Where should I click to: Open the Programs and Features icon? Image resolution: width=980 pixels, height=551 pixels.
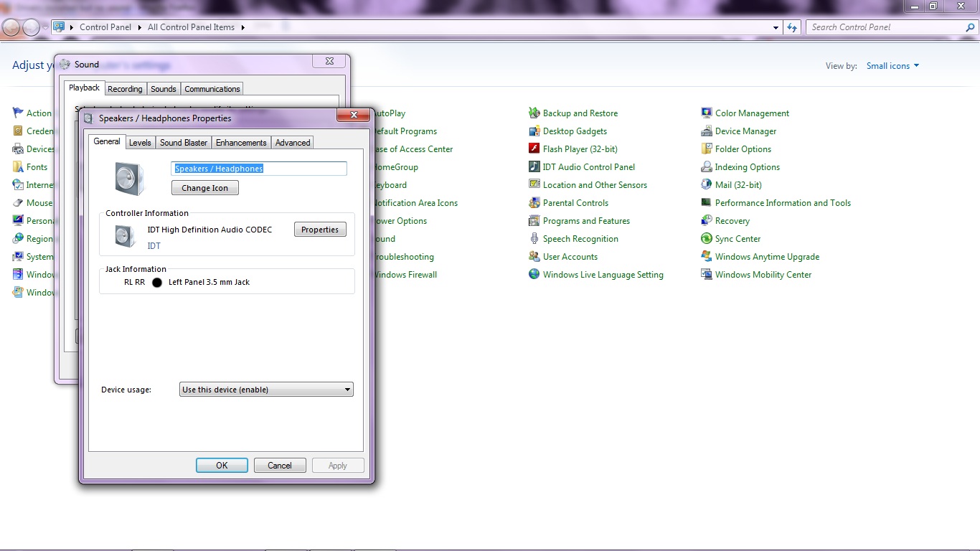534,221
